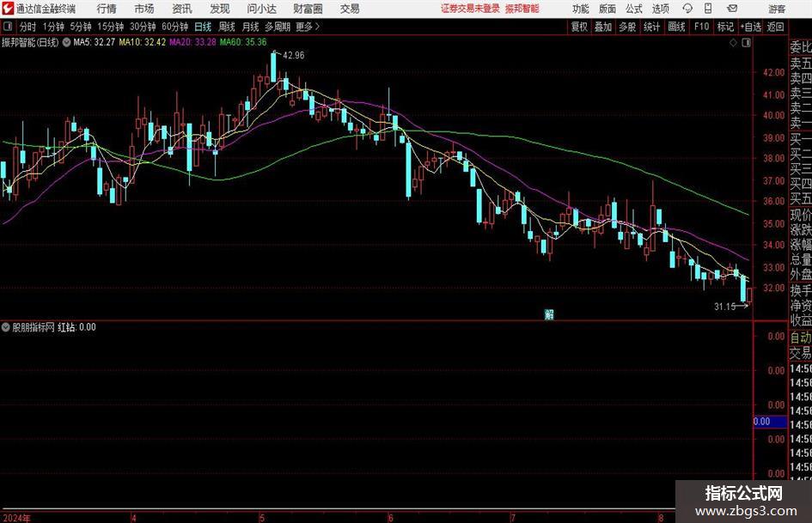Click the 证券交易未登录 login link
812x523 pixels.
tap(470, 9)
